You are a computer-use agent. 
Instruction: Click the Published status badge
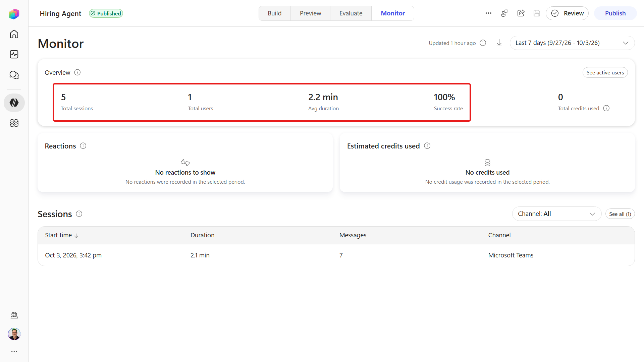coord(106,13)
